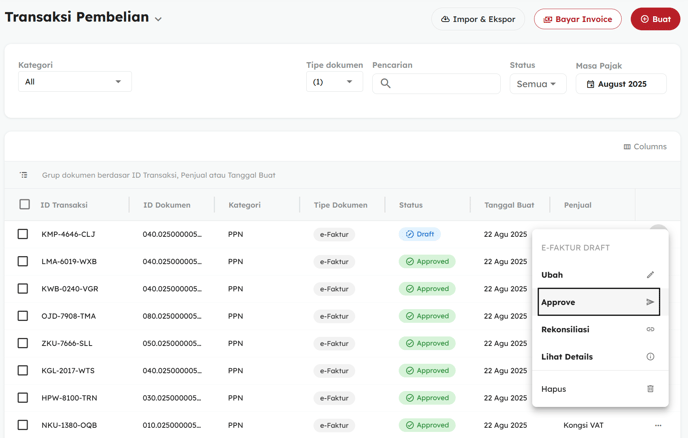Image resolution: width=688 pixels, height=438 pixels.
Task: Click document ID 010.025000005
Action: (x=172, y=425)
